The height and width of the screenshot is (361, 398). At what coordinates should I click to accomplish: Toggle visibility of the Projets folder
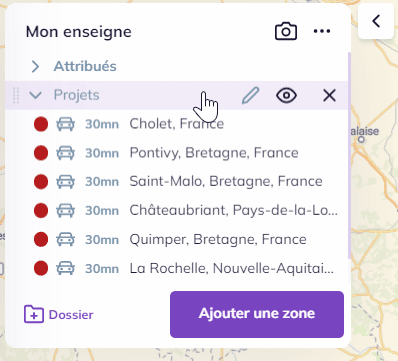[286, 96]
